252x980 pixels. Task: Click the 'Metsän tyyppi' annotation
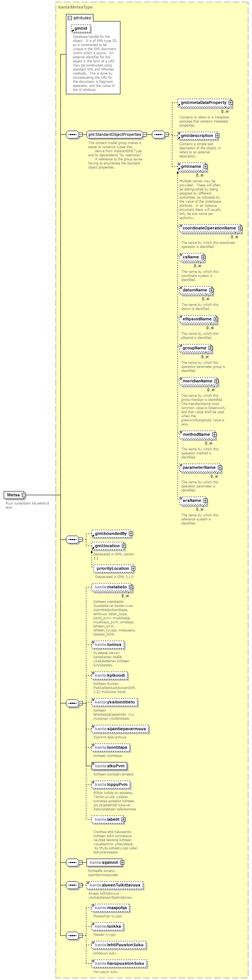coord(105,935)
